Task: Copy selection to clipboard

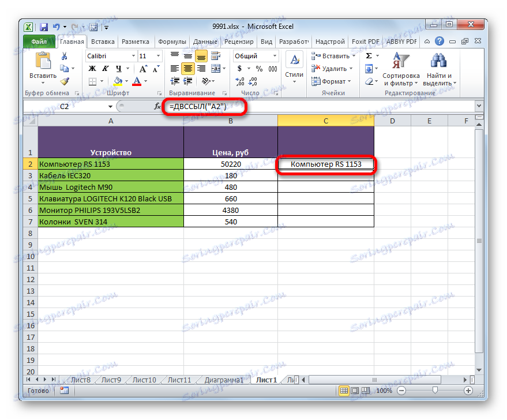Action: pyautogui.click(x=65, y=69)
